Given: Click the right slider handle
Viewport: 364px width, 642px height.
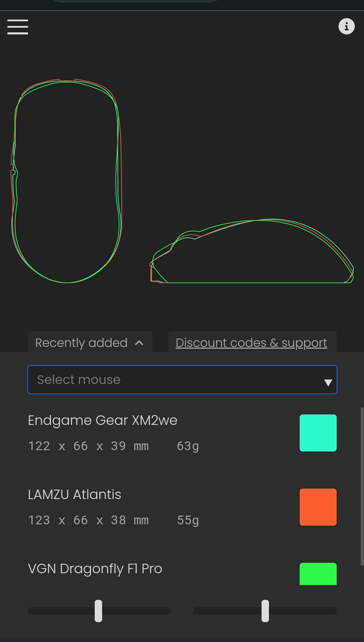Looking at the screenshot, I should pyautogui.click(x=265, y=611).
